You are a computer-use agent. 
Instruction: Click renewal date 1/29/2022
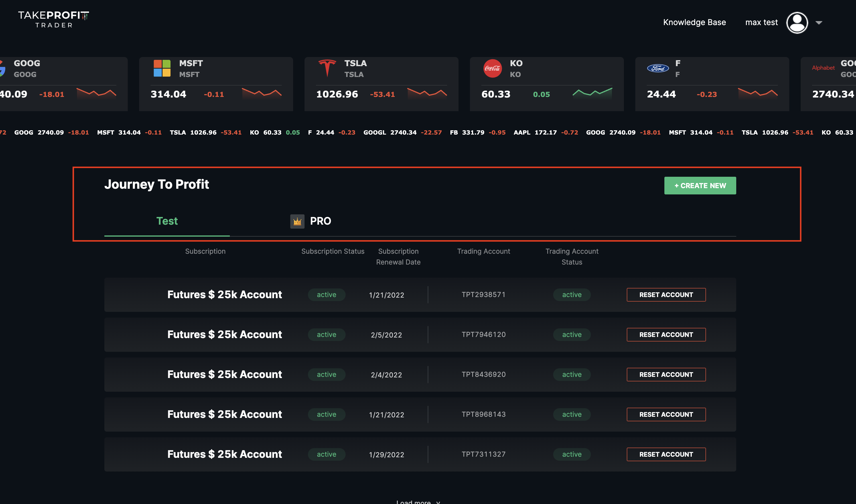(x=386, y=455)
